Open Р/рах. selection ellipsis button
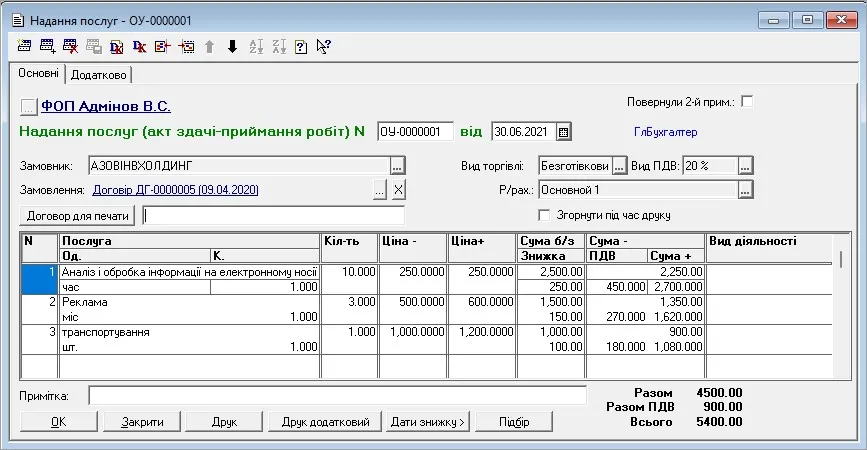Viewport: 867px width, 450px height. click(x=745, y=190)
